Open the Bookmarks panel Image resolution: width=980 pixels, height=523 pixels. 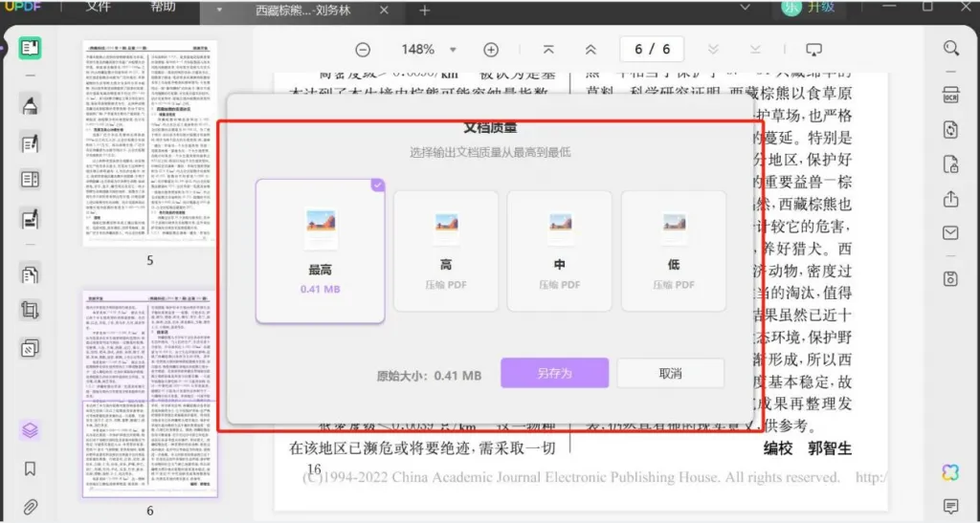(x=30, y=469)
